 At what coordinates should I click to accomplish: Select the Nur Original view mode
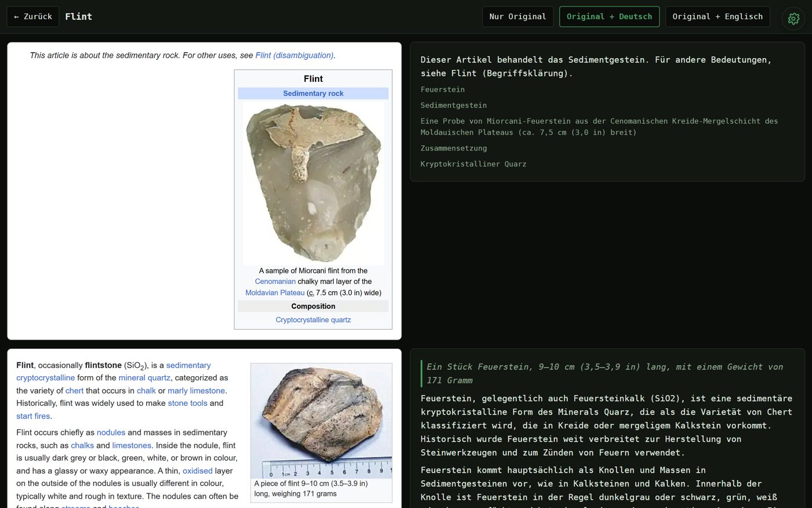(518, 17)
